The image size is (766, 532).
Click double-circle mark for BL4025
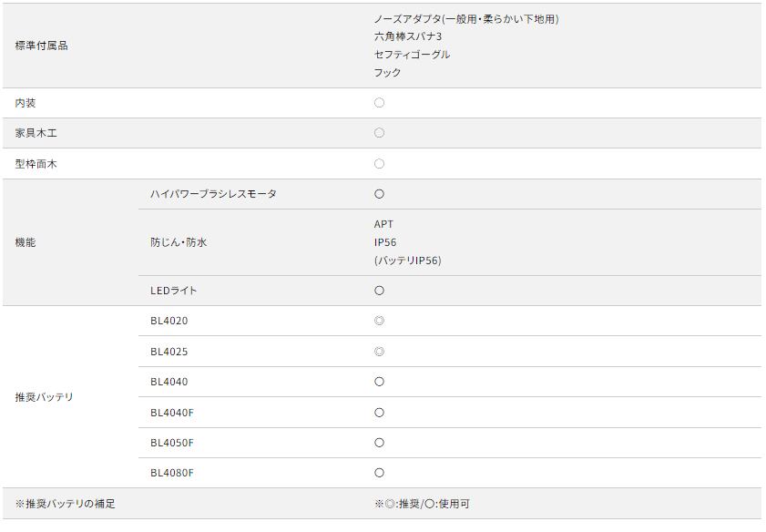(379, 352)
